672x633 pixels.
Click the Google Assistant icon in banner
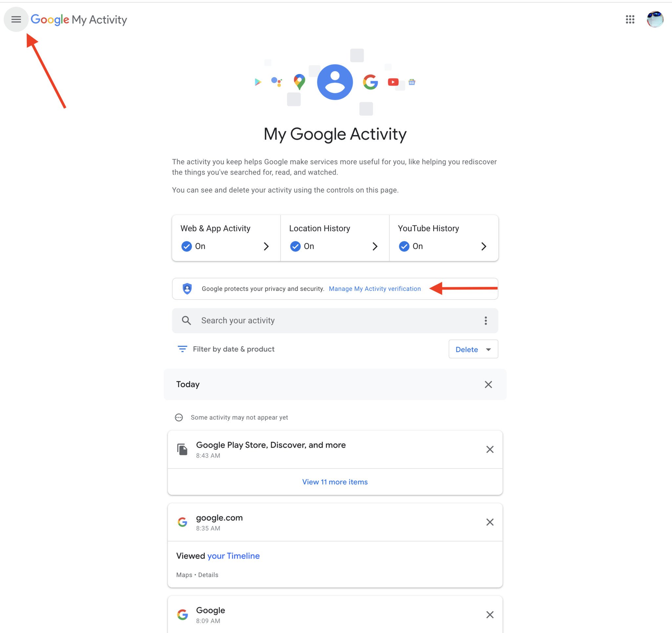(277, 82)
